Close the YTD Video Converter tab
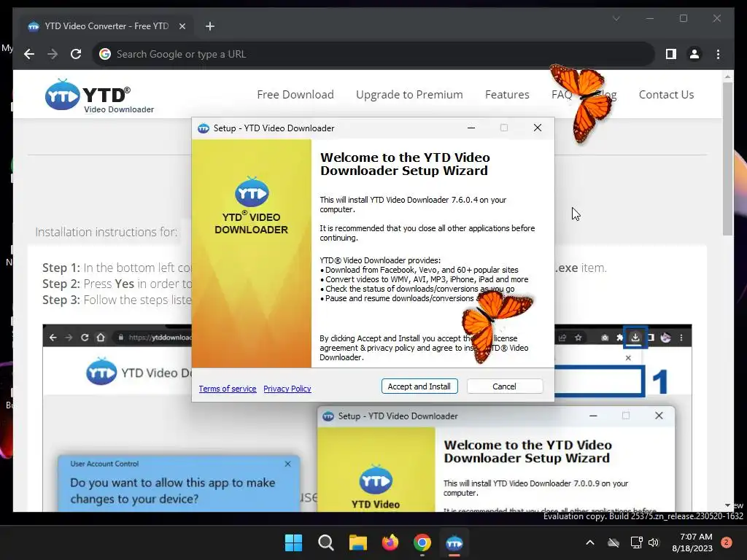Image resolution: width=747 pixels, height=560 pixels. tap(182, 26)
